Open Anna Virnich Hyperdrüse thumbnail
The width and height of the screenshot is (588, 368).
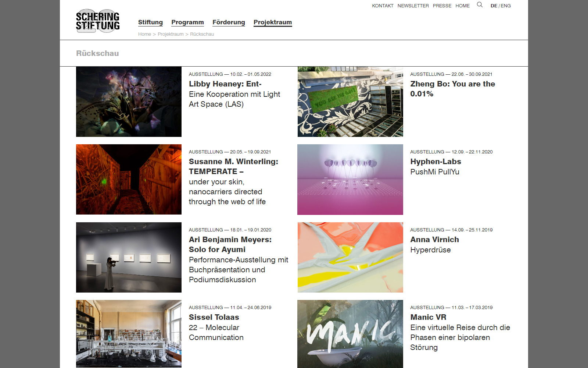350,257
